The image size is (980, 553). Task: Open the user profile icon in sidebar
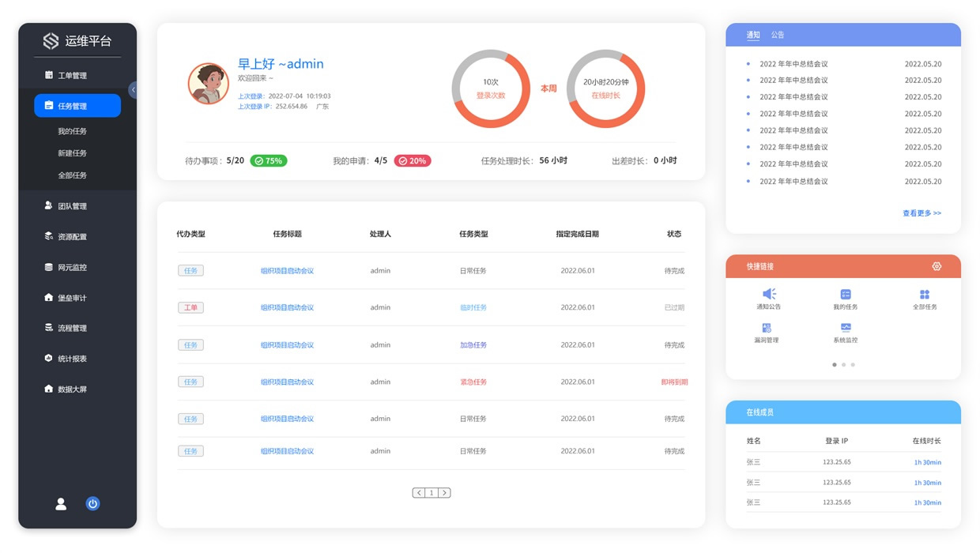(x=61, y=504)
